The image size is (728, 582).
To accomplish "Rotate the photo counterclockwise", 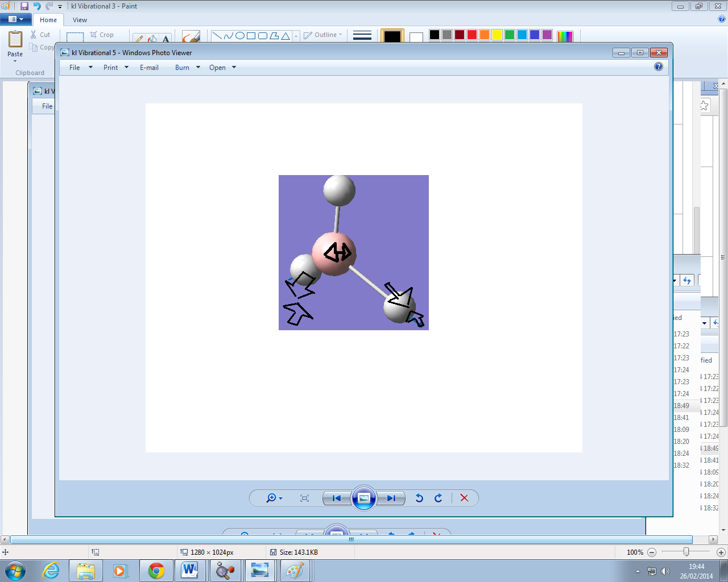I will click(x=419, y=498).
